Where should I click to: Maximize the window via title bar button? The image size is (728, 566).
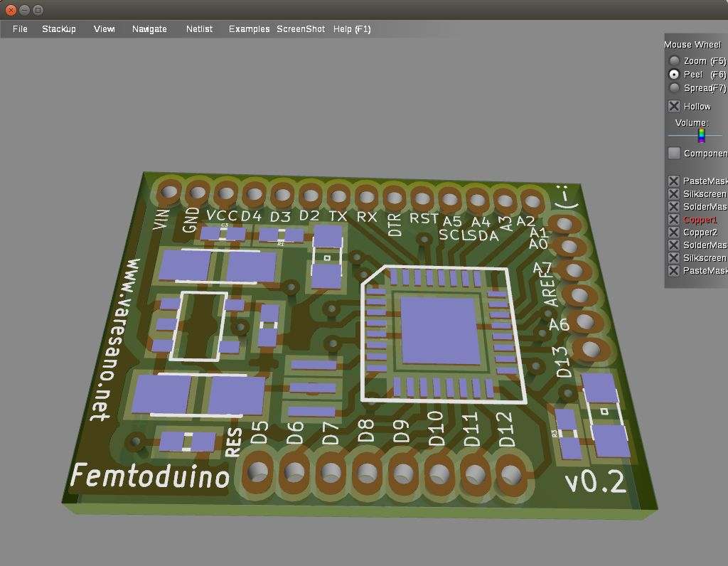point(38,10)
